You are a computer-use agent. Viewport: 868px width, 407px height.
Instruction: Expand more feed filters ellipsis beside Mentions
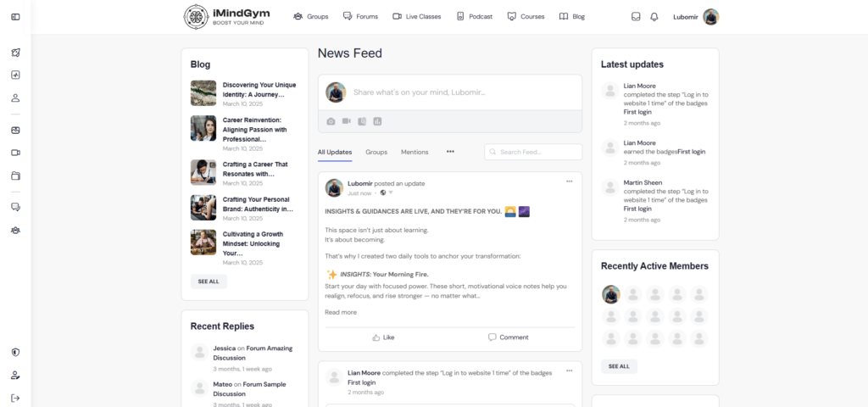450,152
